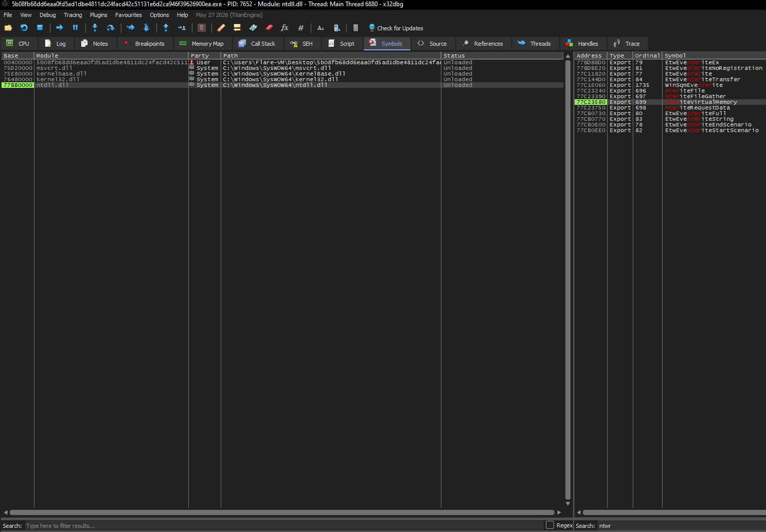This screenshot has height=532, width=766.
Task: Click the intermodular calls icon
Action: click(336, 28)
